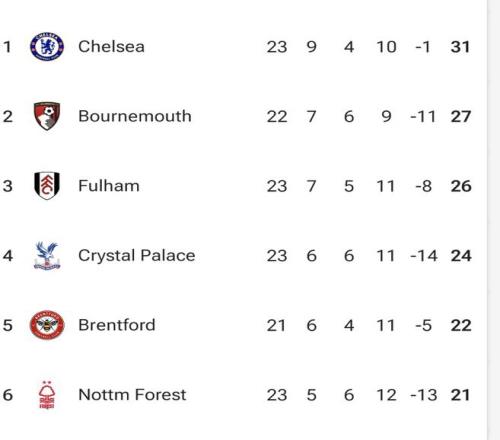The width and height of the screenshot is (500, 440).
Task: Open the Crystal Palace team link
Action: 137,256
